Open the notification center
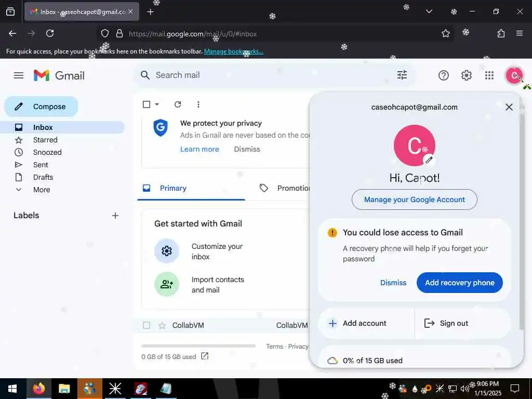Screen dimensions: 532x399 [x=515, y=389]
